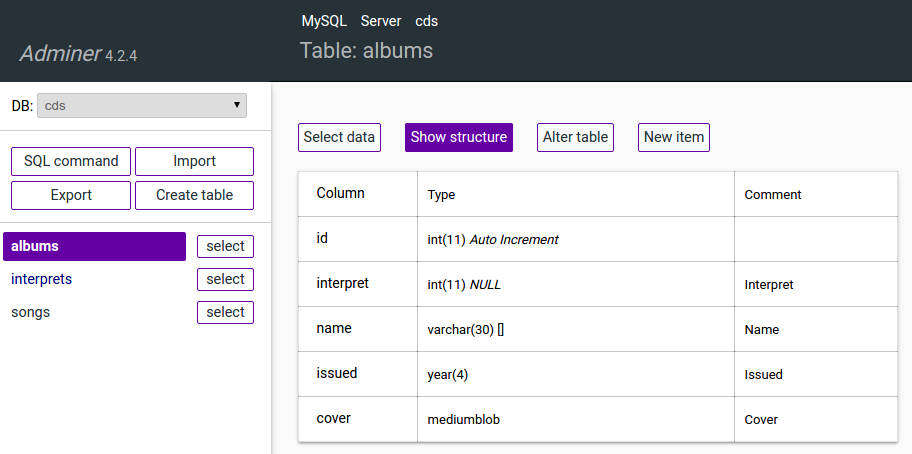Open the New item tab
This screenshot has width=912, height=454.
673,137
